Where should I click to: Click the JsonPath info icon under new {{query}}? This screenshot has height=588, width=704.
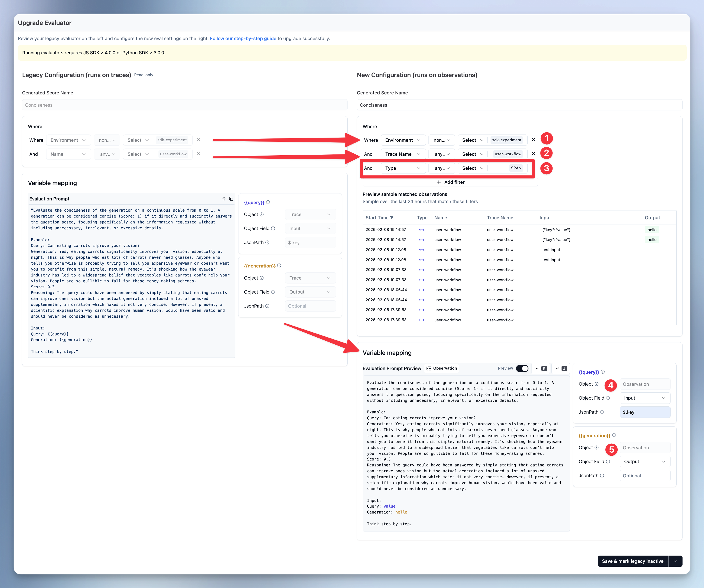point(602,412)
